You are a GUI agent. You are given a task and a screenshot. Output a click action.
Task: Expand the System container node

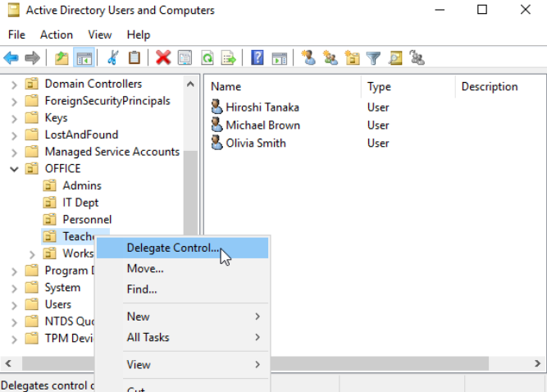[14, 289]
